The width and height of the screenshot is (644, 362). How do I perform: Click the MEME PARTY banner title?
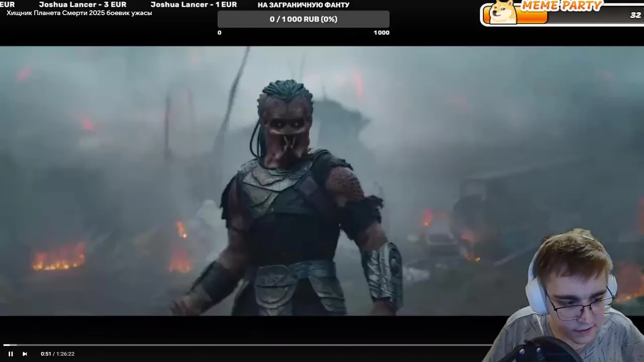[561, 6]
